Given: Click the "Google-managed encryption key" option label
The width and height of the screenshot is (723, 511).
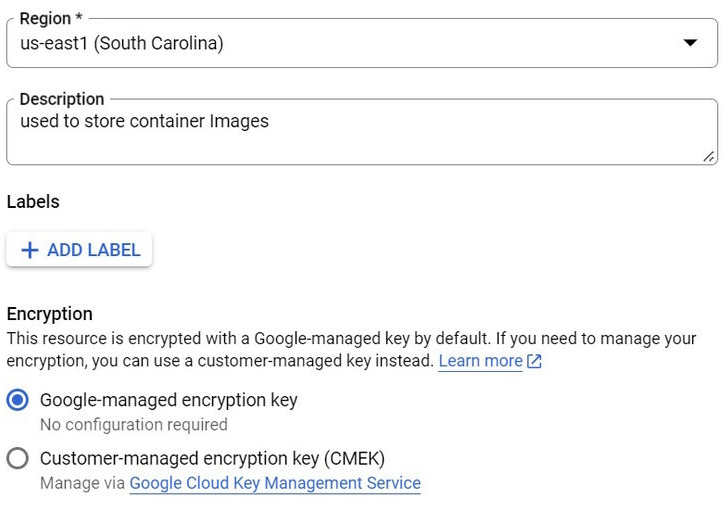Looking at the screenshot, I should [x=169, y=401].
